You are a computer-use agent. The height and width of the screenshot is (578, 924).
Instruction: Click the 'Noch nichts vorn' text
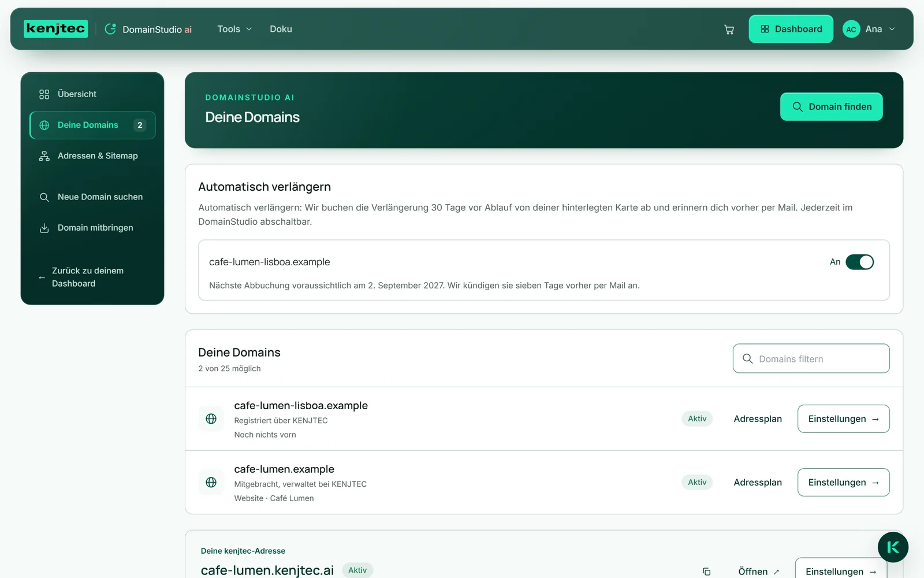(265, 435)
